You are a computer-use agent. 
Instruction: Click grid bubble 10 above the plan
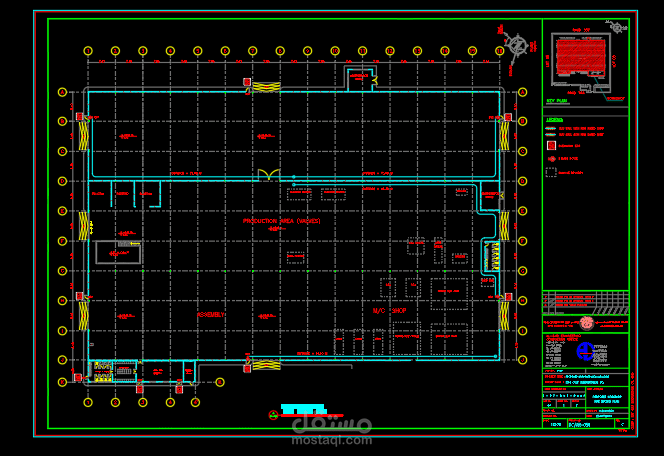pos(335,51)
